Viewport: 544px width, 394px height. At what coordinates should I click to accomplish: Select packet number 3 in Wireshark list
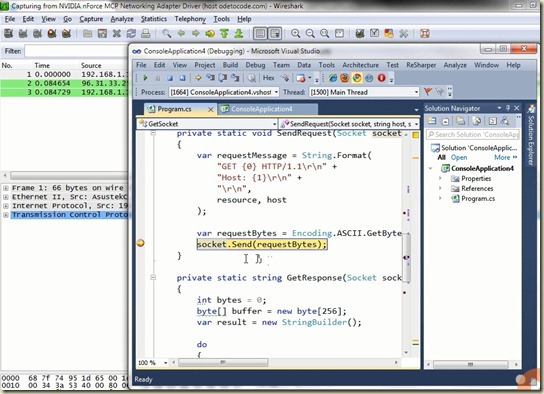click(65, 92)
